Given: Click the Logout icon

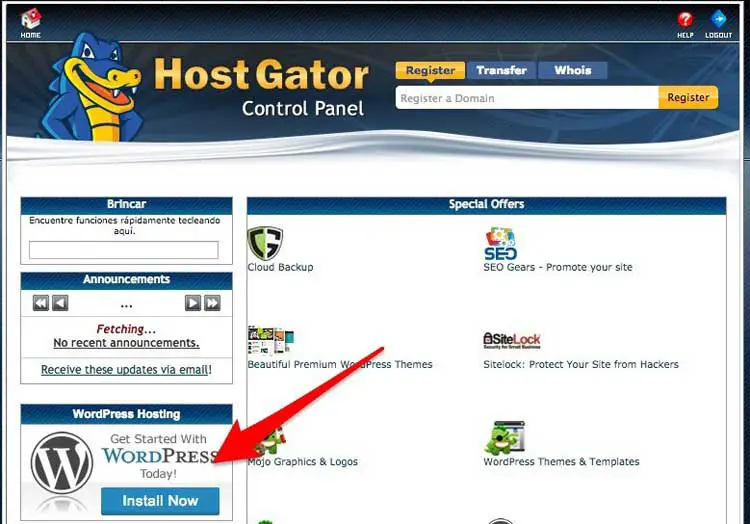Looking at the screenshot, I should pos(718,19).
